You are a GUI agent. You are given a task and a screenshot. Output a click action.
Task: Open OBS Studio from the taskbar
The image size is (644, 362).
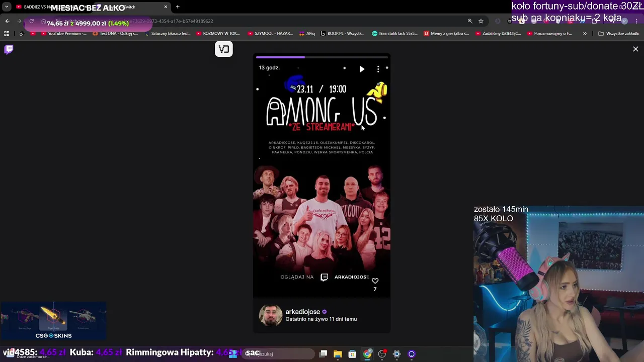[382, 354]
